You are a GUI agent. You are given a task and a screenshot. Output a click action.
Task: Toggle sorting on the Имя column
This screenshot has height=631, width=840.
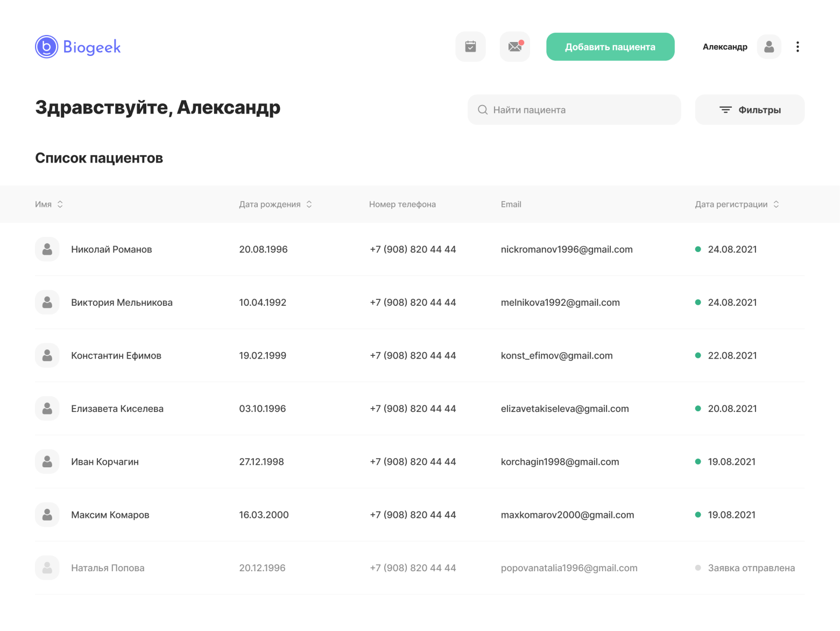[60, 204]
